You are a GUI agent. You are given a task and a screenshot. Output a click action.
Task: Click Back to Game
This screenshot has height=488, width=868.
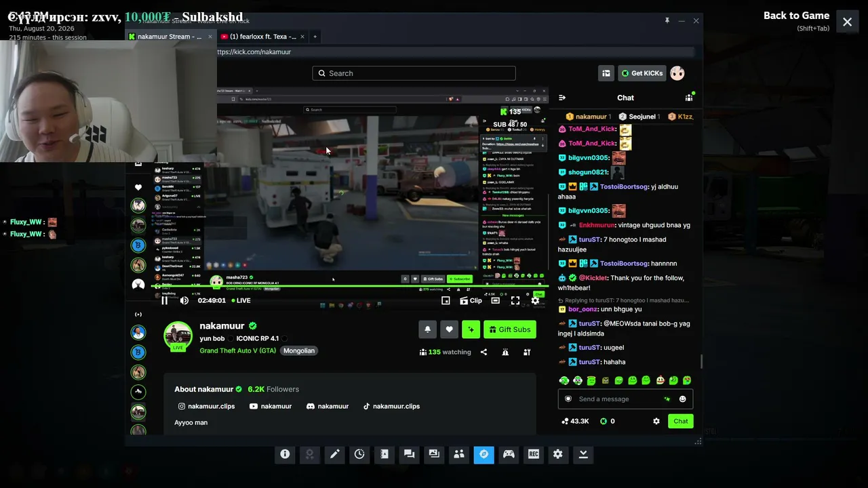[x=796, y=16]
